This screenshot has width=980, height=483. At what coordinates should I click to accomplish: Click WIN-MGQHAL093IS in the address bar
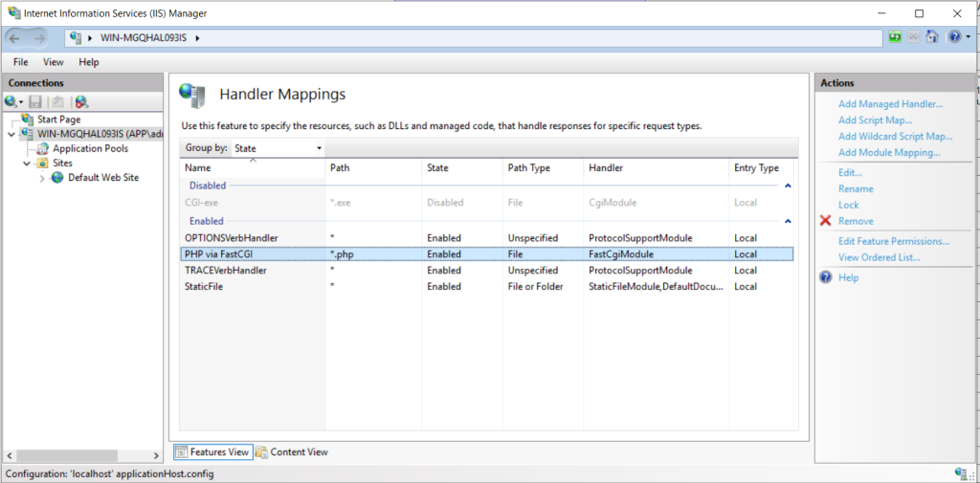[144, 38]
